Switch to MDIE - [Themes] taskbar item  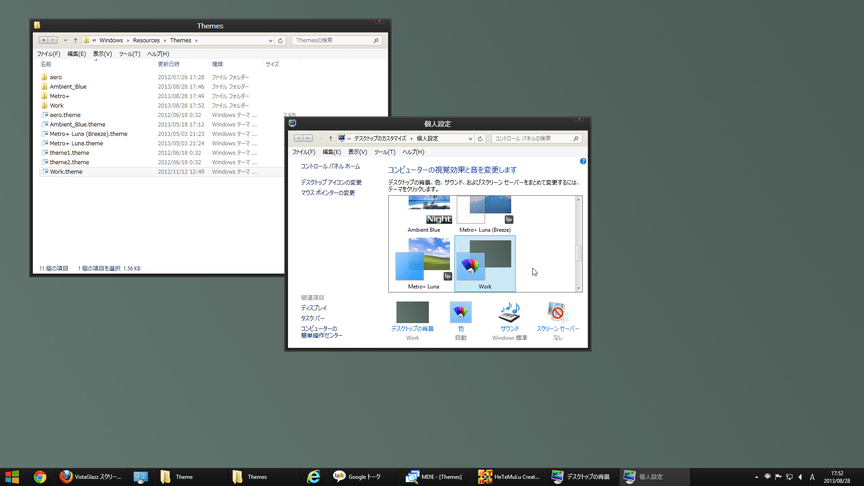[434, 477]
